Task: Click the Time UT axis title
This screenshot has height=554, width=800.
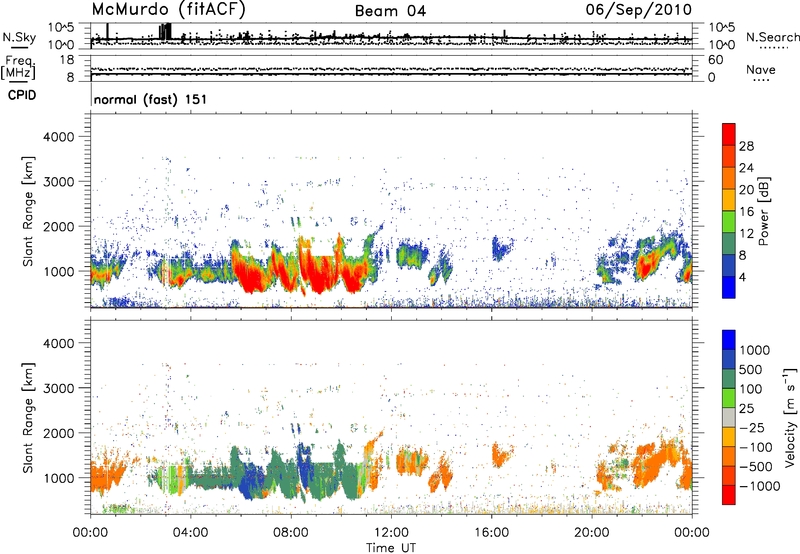Action: click(x=391, y=548)
